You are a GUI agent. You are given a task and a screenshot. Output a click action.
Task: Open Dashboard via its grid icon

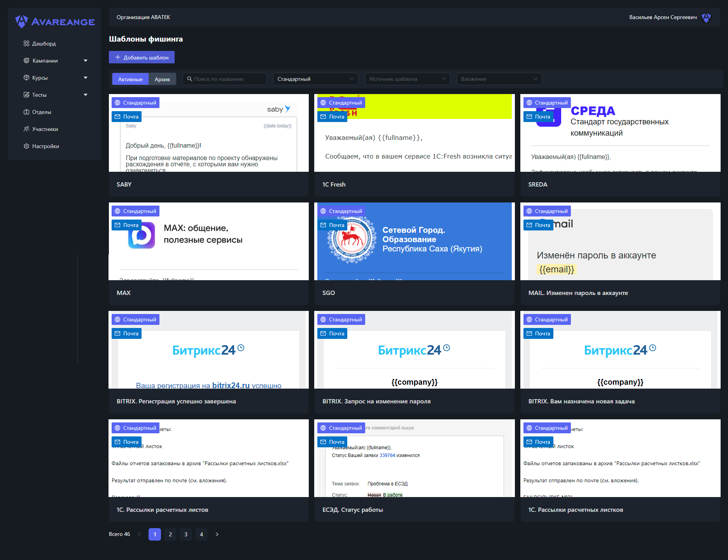pyautogui.click(x=26, y=44)
